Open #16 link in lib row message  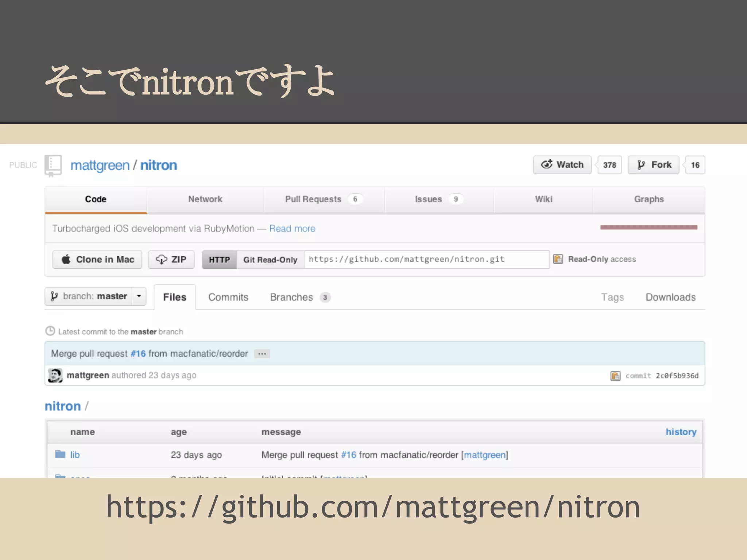349,455
